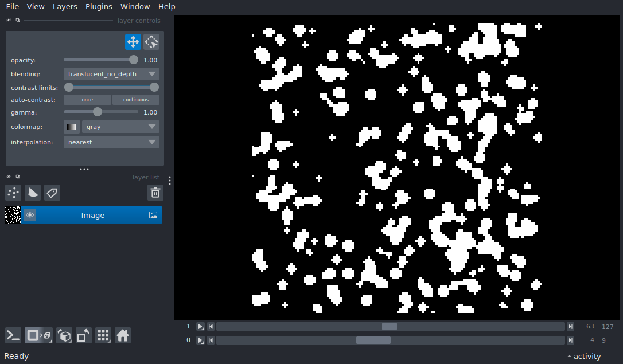
Task: Toggle grid mode icon
Action: click(103, 336)
